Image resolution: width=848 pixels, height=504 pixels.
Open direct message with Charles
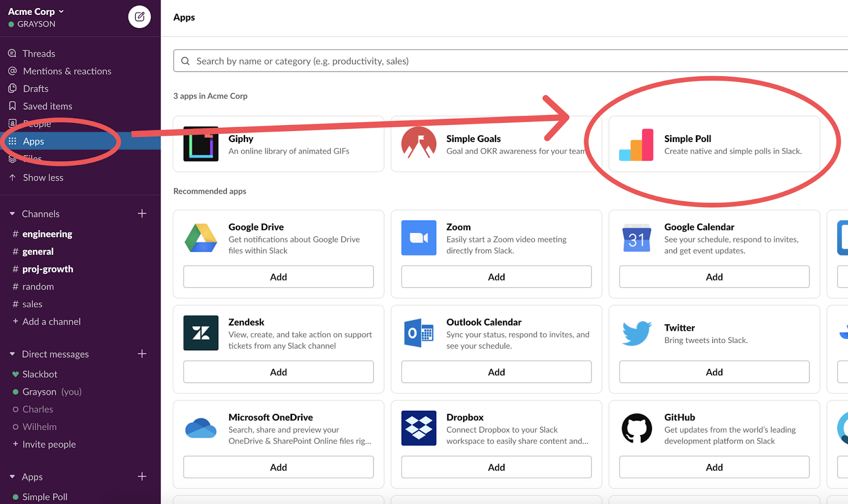pyautogui.click(x=38, y=409)
